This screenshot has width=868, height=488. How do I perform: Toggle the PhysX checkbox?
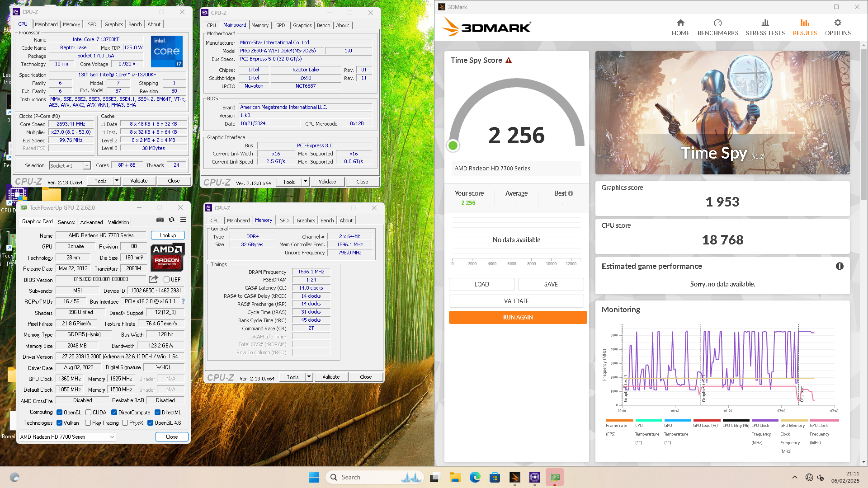click(125, 423)
